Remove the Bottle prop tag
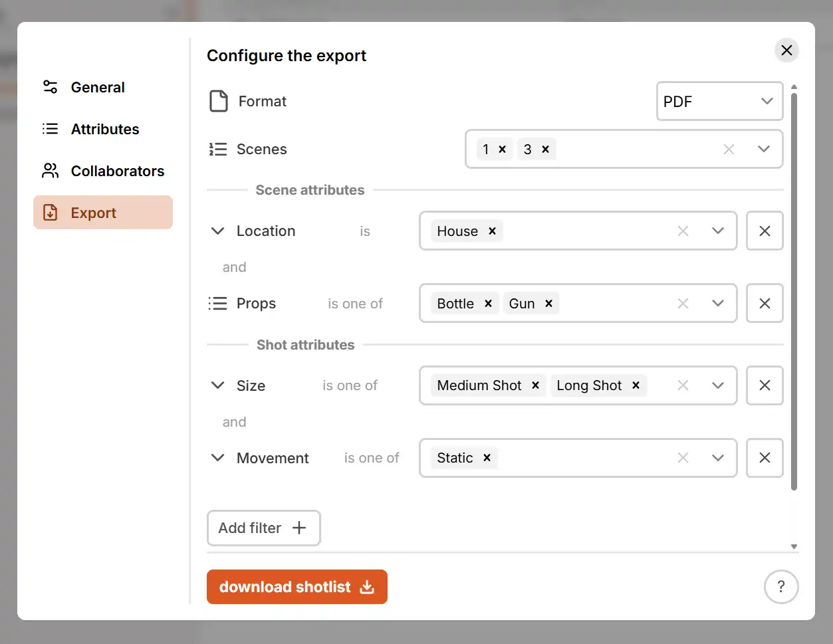Image resolution: width=833 pixels, height=644 pixels. click(x=488, y=303)
